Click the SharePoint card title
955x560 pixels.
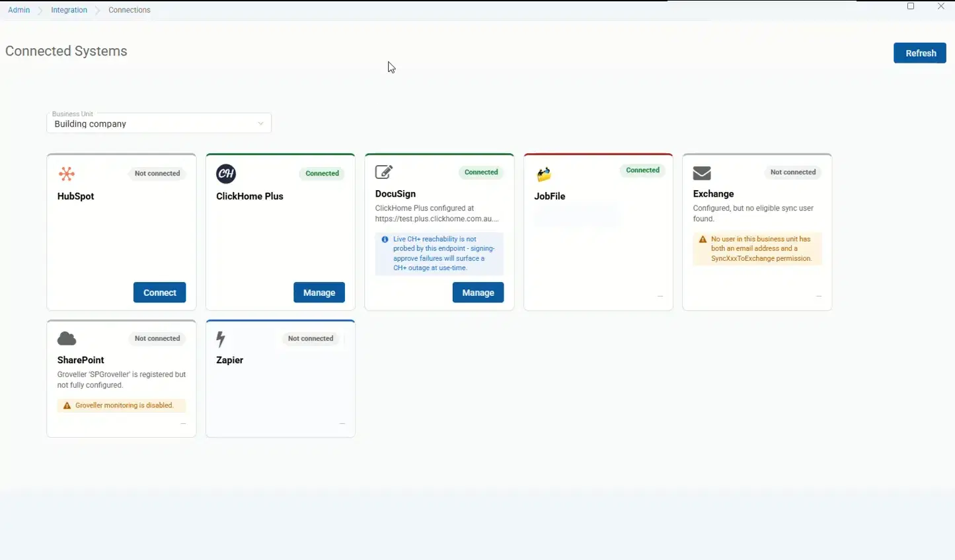pos(81,360)
